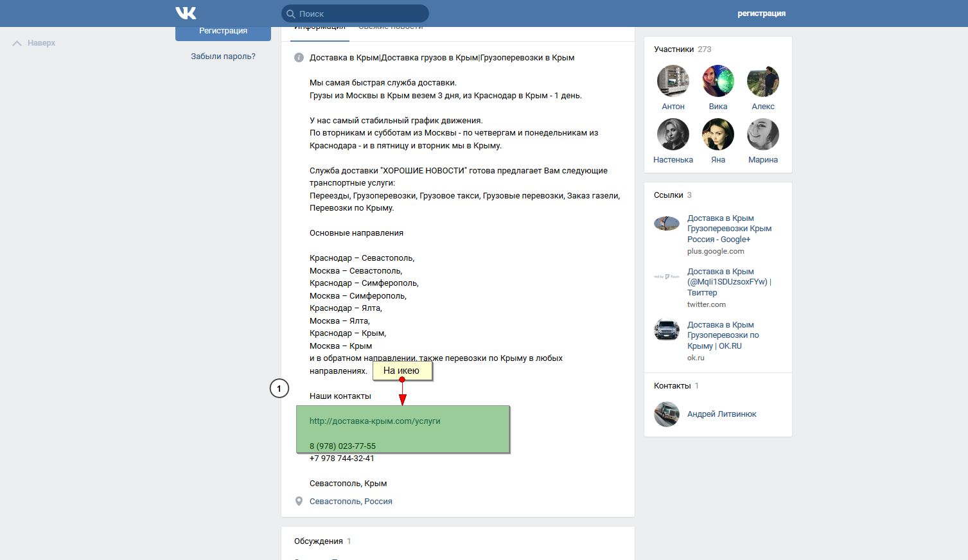Click the plus.google.com domain caption

coord(716,252)
